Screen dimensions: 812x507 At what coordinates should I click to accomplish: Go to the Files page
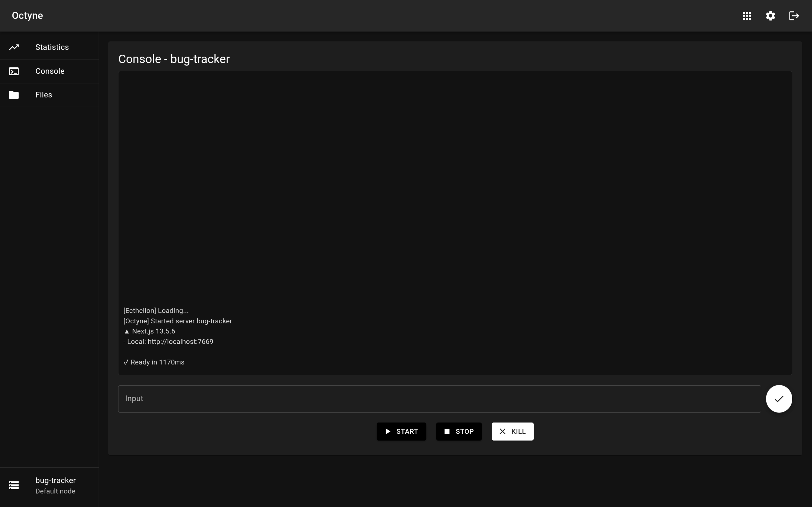pyautogui.click(x=44, y=95)
